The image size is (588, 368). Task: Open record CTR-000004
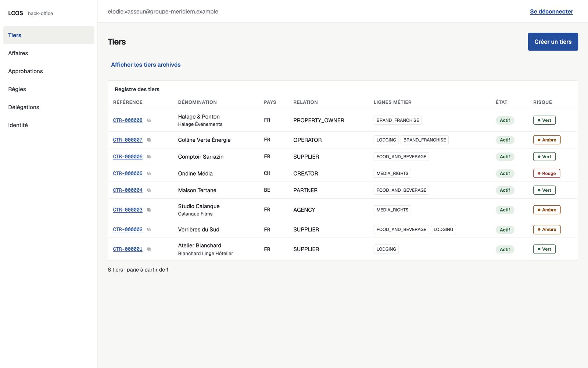click(128, 190)
